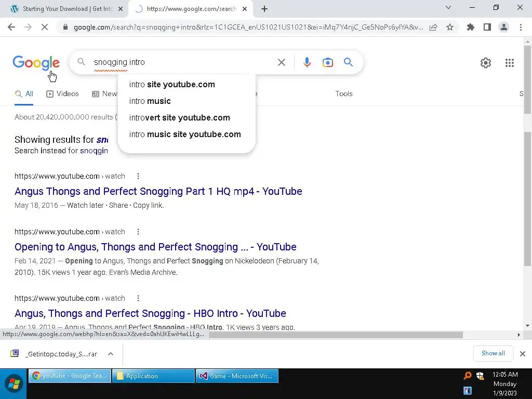Open the Google apps grid

(x=509, y=63)
